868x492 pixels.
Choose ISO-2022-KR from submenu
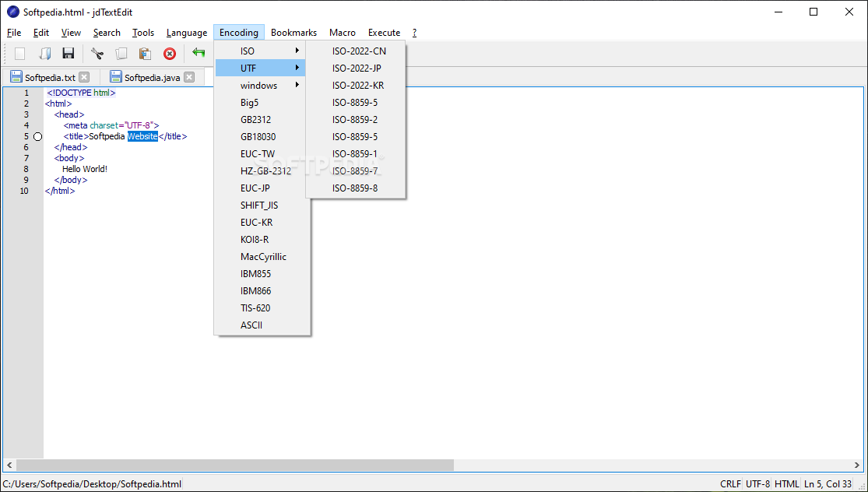pos(356,85)
